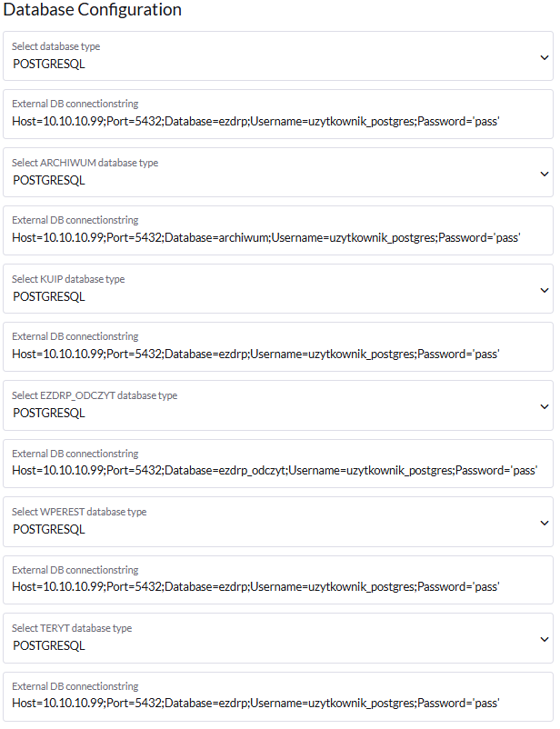Open the Select TERYT database type dropdown
Viewport: 560px width, 729px height.
pos(273,638)
